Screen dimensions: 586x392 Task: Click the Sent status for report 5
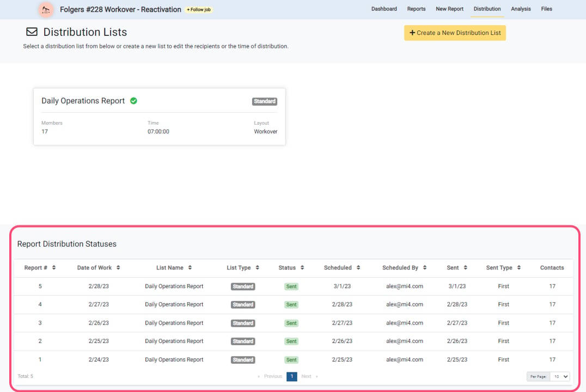[291, 286]
